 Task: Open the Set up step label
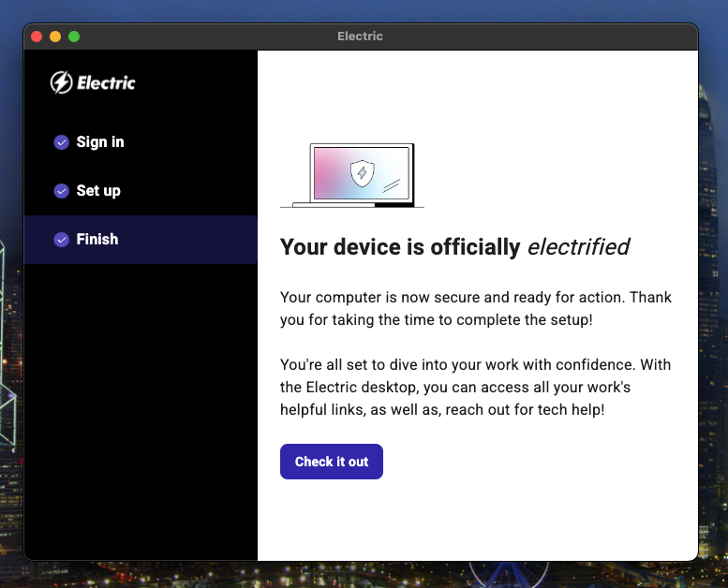point(98,191)
